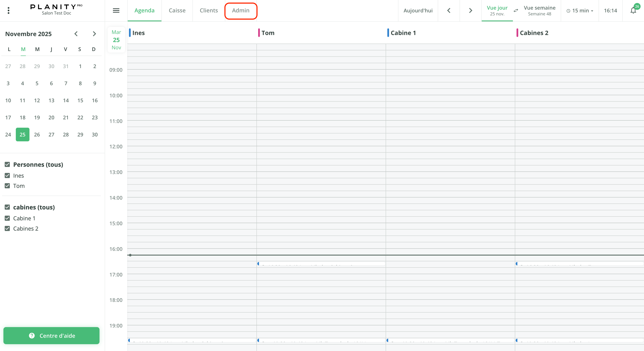The height and width of the screenshot is (351, 644).
Task: Toggle the hamburger sidebar menu
Action: tap(116, 10)
